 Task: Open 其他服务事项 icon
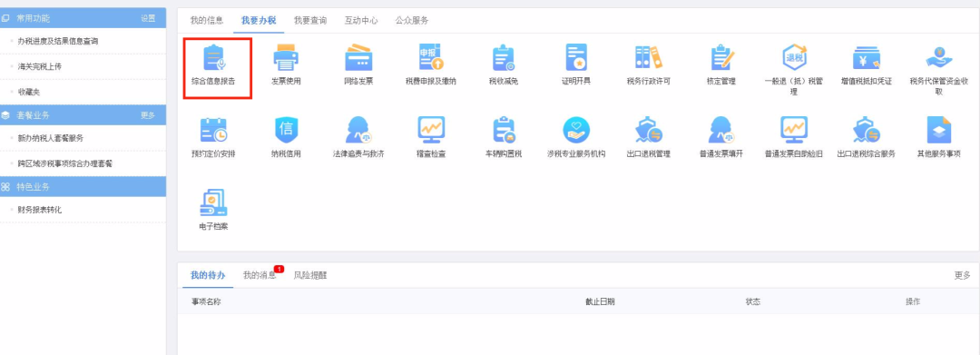tap(939, 130)
